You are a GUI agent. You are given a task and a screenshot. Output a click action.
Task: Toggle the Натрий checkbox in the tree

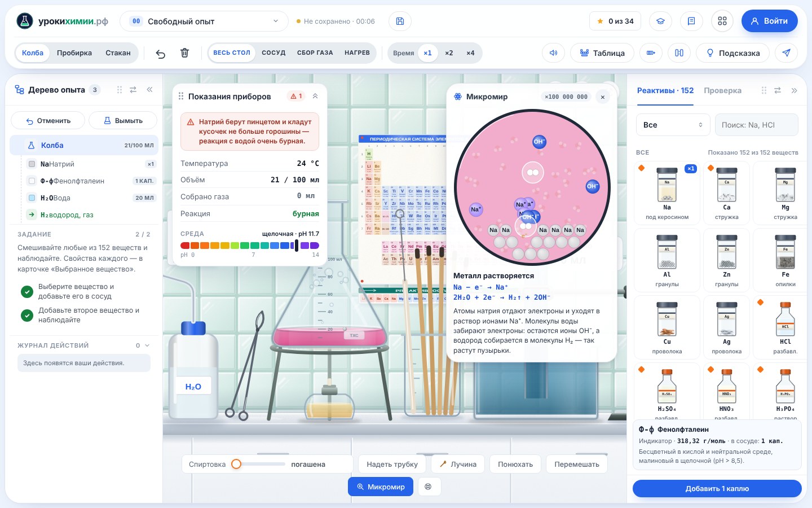coord(32,164)
